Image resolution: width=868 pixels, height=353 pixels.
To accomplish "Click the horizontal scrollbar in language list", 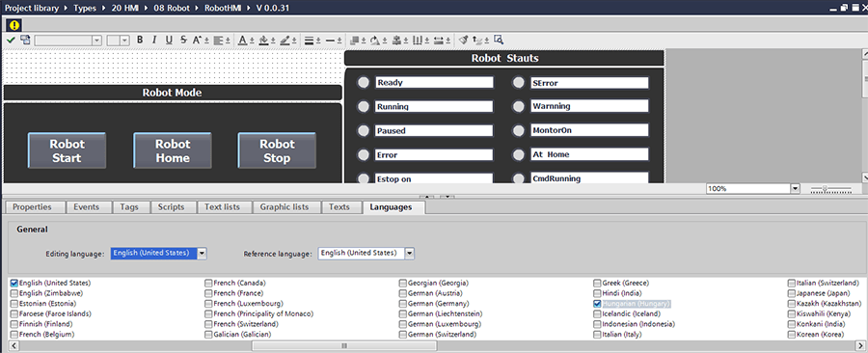I will (x=344, y=346).
